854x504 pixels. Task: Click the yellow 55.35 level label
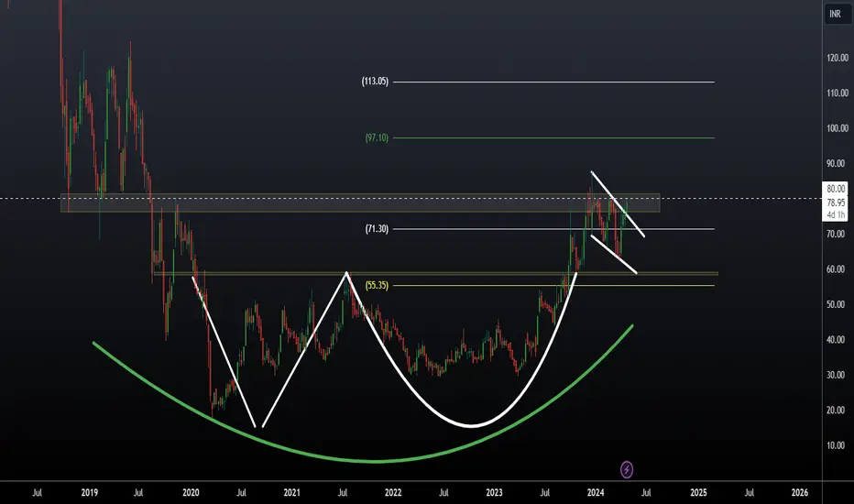[x=377, y=286]
